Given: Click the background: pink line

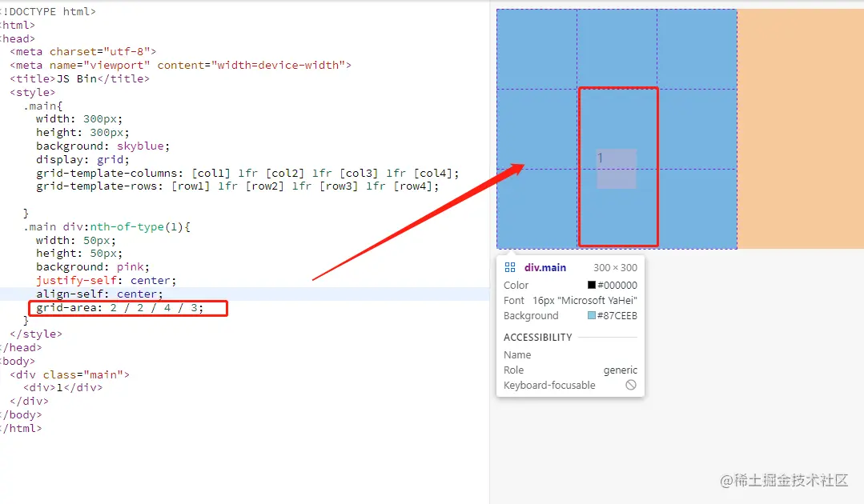Looking at the screenshot, I should pos(93,267).
